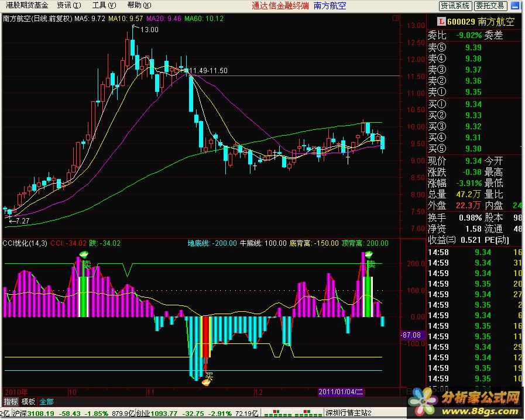This screenshot has width=525, height=420.
Task: Click the MA5: 9.72 indicator label
Action: 90,19
